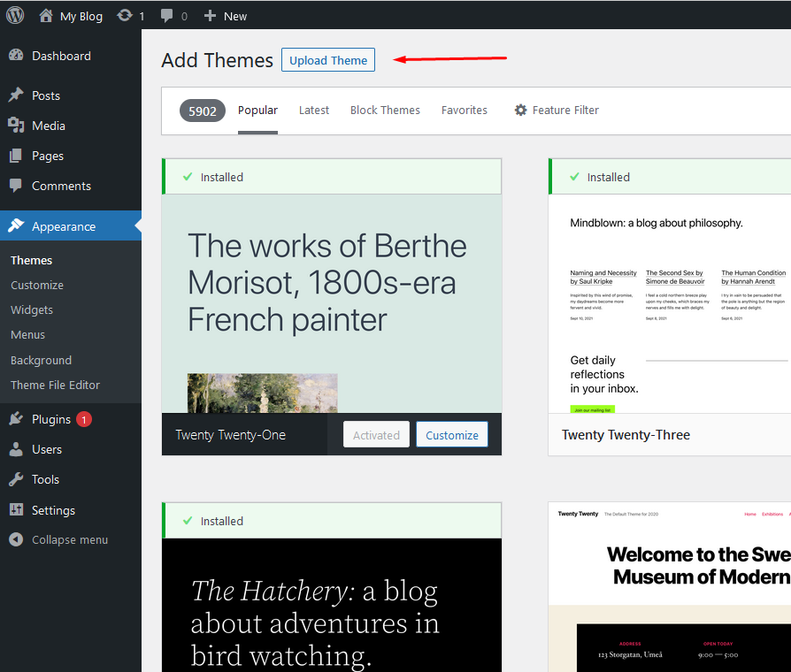This screenshot has width=791, height=672.
Task: Open the updates icon in admin bar
Action: tap(126, 16)
